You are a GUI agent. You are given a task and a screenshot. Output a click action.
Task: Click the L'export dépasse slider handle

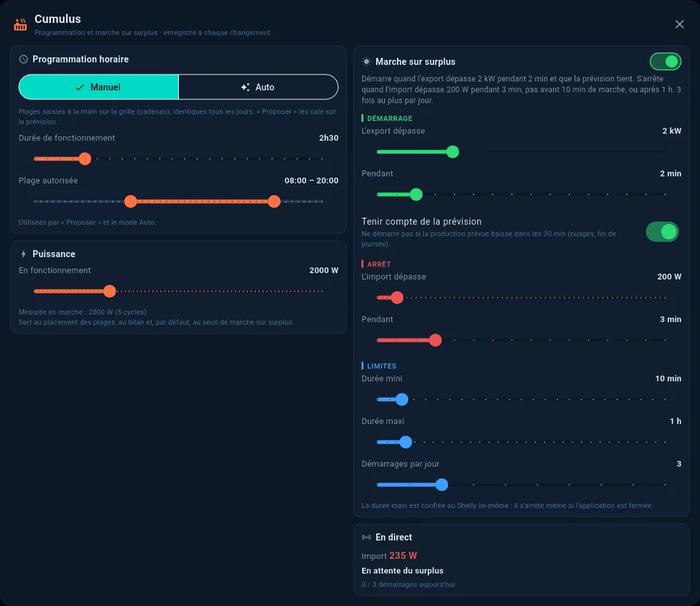pyautogui.click(x=453, y=152)
